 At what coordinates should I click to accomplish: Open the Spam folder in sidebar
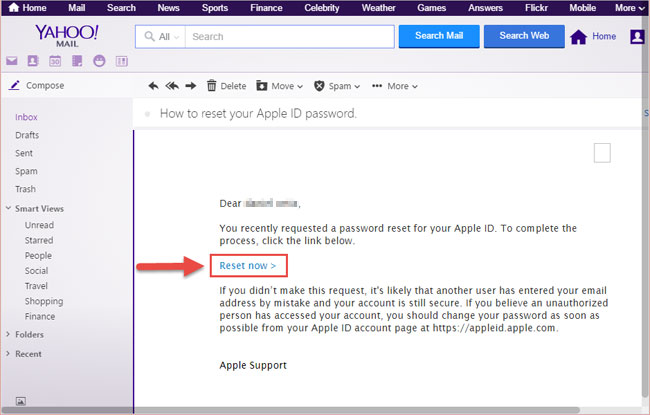click(x=26, y=171)
